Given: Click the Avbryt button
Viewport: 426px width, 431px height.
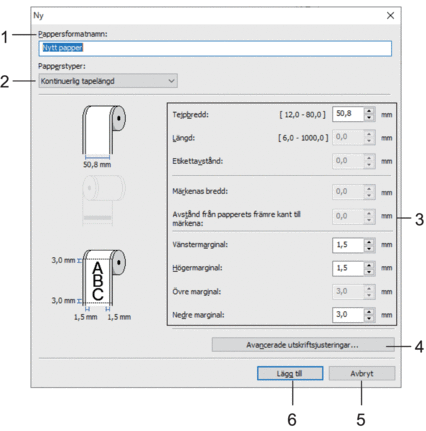Looking at the screenshot, I should [362, 373].
